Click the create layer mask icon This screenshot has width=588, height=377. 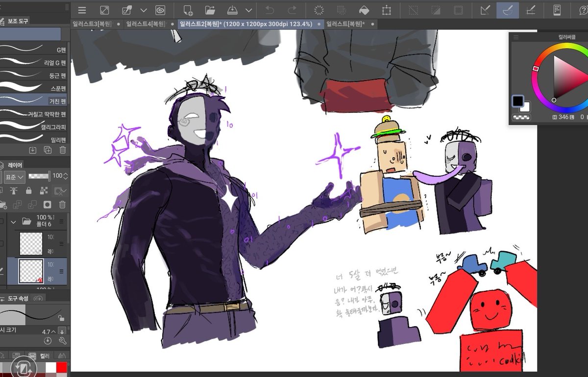[x=48, y=205]
